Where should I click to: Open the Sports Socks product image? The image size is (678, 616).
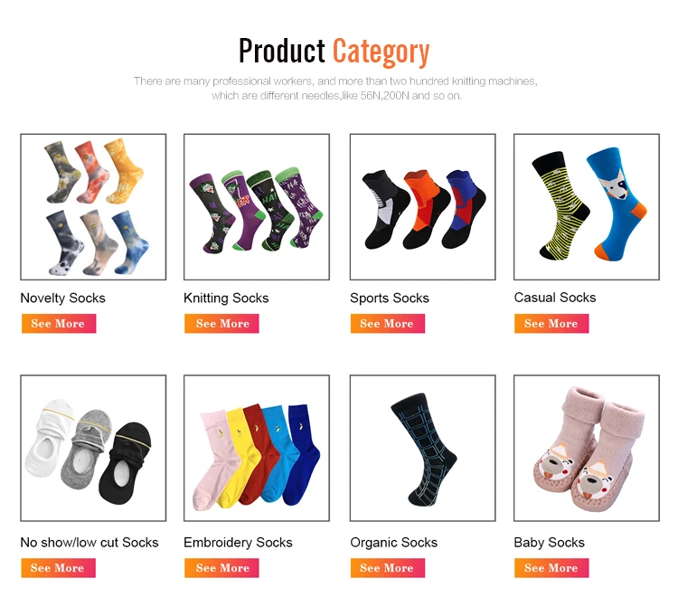(422, 207)
